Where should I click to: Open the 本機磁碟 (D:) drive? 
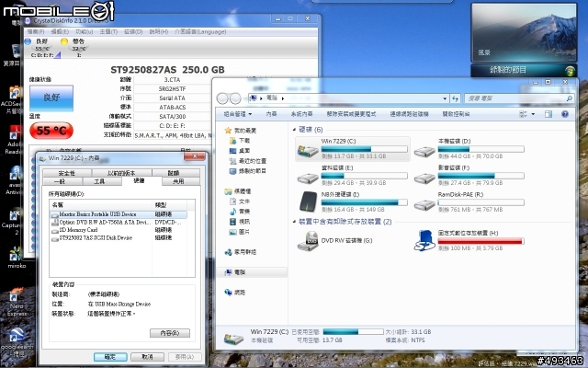pyautogui.click(x=469, y=149)
